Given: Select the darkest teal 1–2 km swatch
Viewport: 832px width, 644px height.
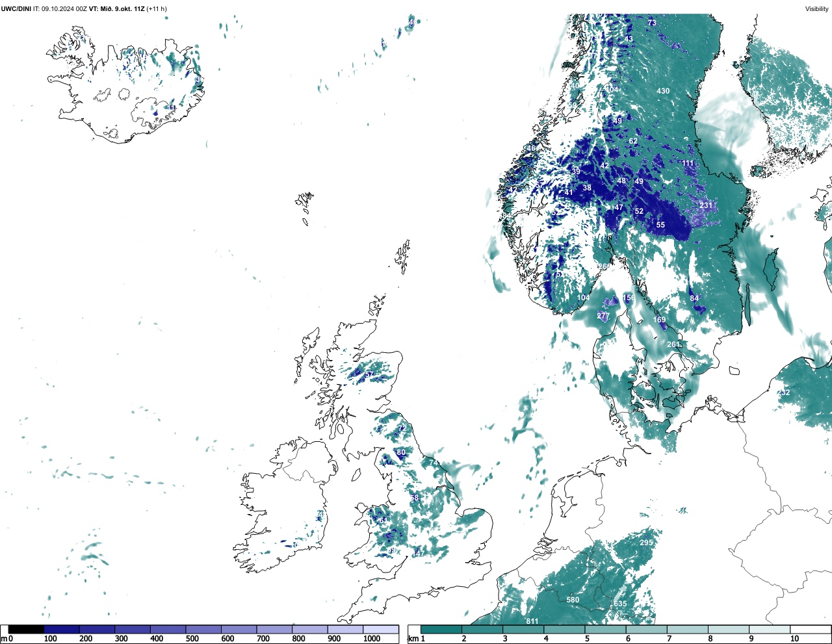Looking at the screenshot, I should pyautogui.click(x=441, y=630).
